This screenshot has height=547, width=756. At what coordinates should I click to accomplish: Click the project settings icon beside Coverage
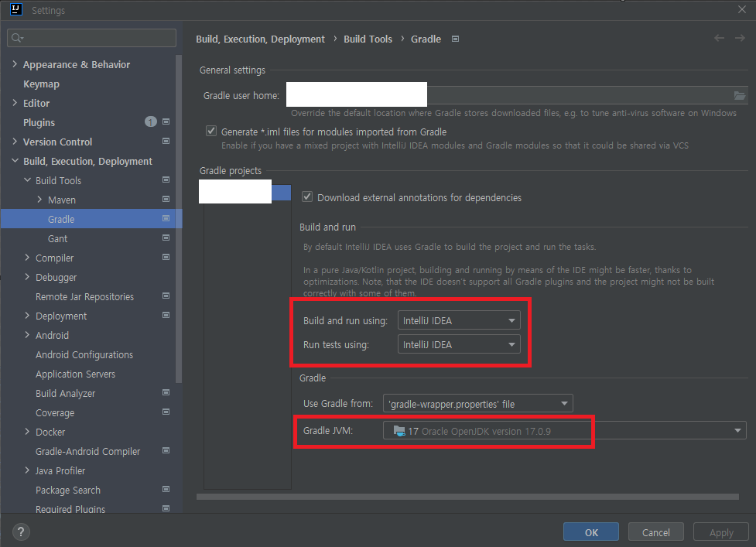pyautogui.click(x=166, y=412)
